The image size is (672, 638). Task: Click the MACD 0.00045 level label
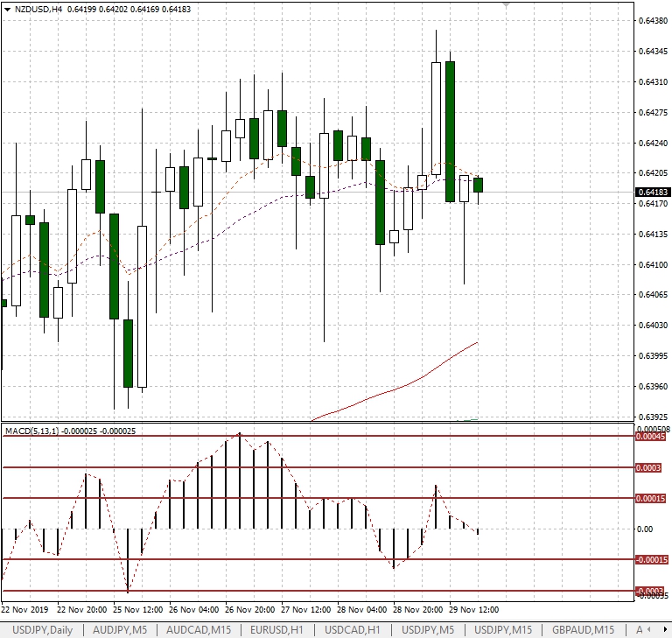tap(651, 436)
